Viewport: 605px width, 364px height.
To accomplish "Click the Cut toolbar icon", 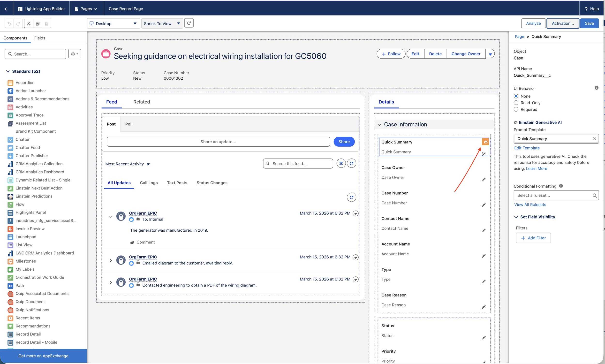I will [29, 23].
